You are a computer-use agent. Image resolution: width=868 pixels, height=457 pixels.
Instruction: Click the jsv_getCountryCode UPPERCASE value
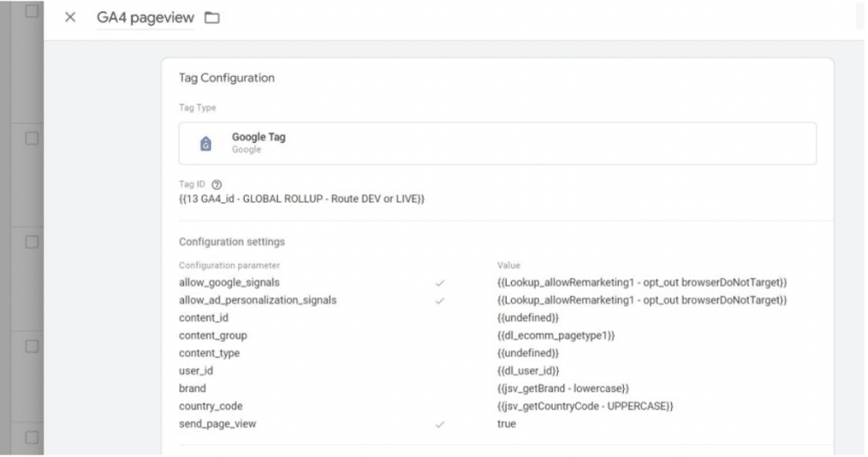[585, 407]
